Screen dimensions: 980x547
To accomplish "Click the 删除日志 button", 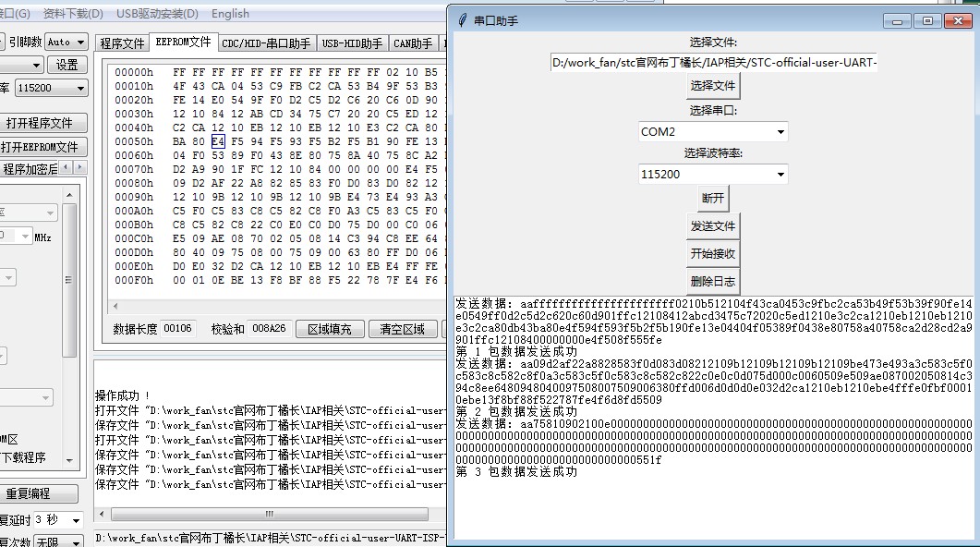I will pyautogui.click(x=713, y=281).
